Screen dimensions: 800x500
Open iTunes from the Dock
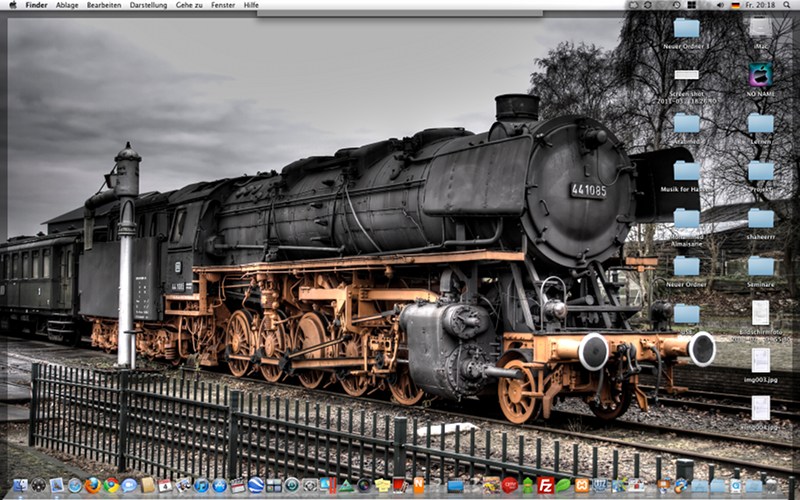[202, 485]
